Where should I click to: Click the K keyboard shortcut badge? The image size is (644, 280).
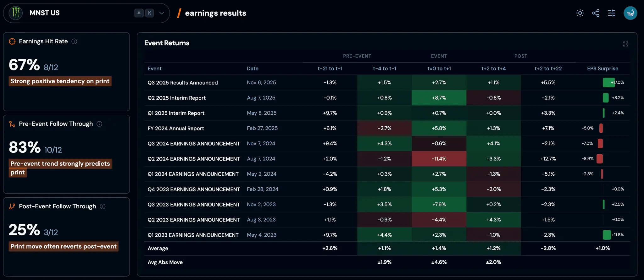[150, 13]
